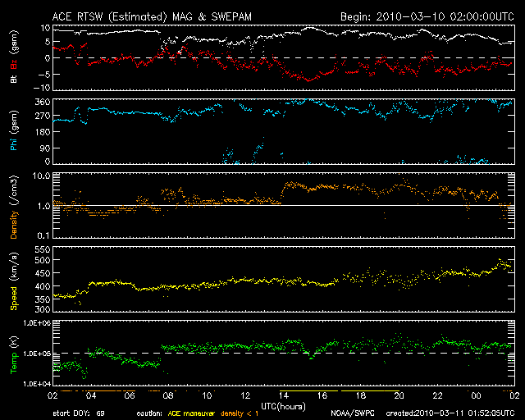Click the 550 tick on the Speed axis
Viewport: 525px width, 420px height.
click(43, 249)
